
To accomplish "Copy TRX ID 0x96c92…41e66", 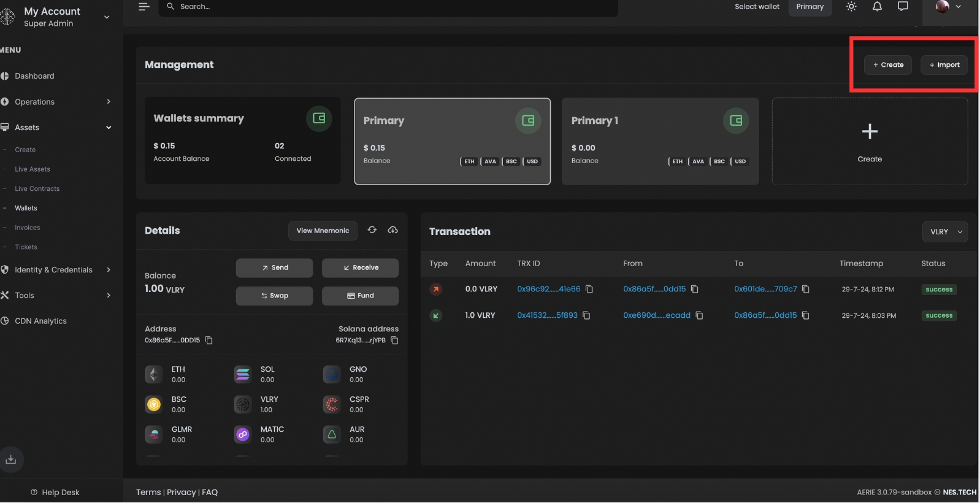I will click(589, 289).
